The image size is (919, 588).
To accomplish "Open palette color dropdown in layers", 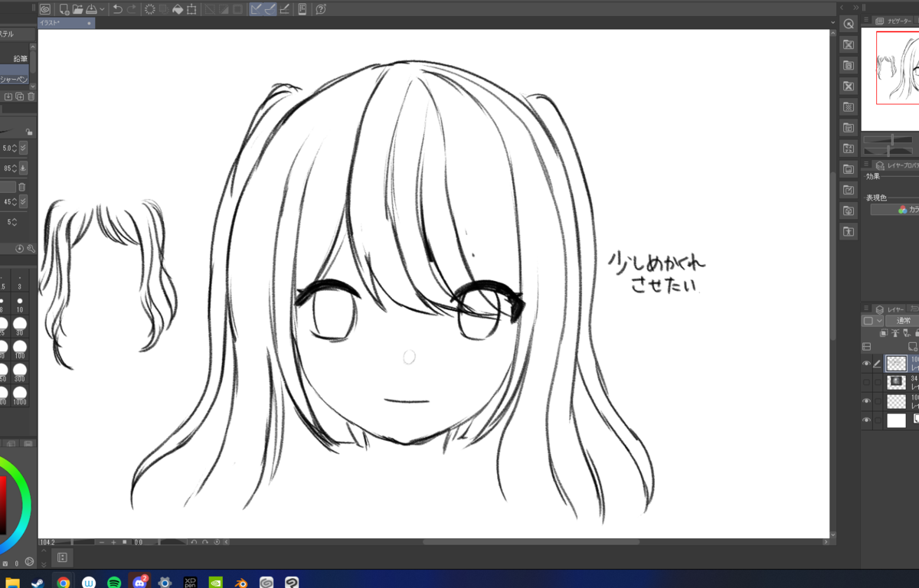I will click(873, 321).
